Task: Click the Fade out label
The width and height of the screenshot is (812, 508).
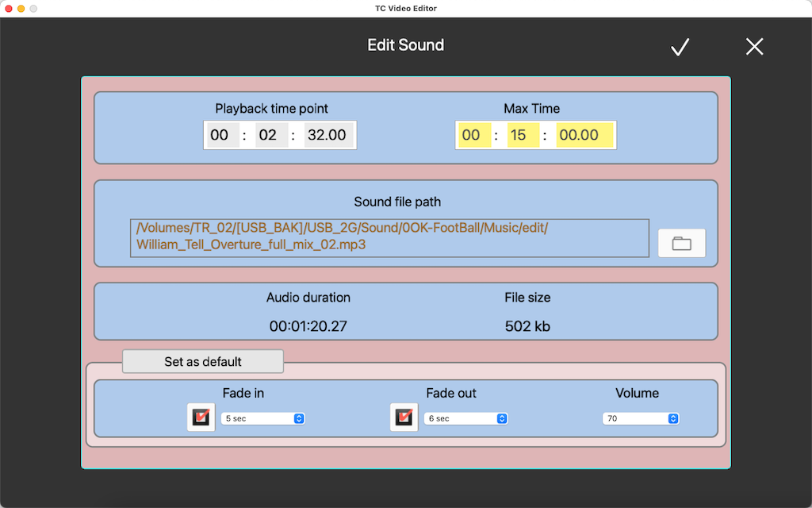Action: click(451, 393)
